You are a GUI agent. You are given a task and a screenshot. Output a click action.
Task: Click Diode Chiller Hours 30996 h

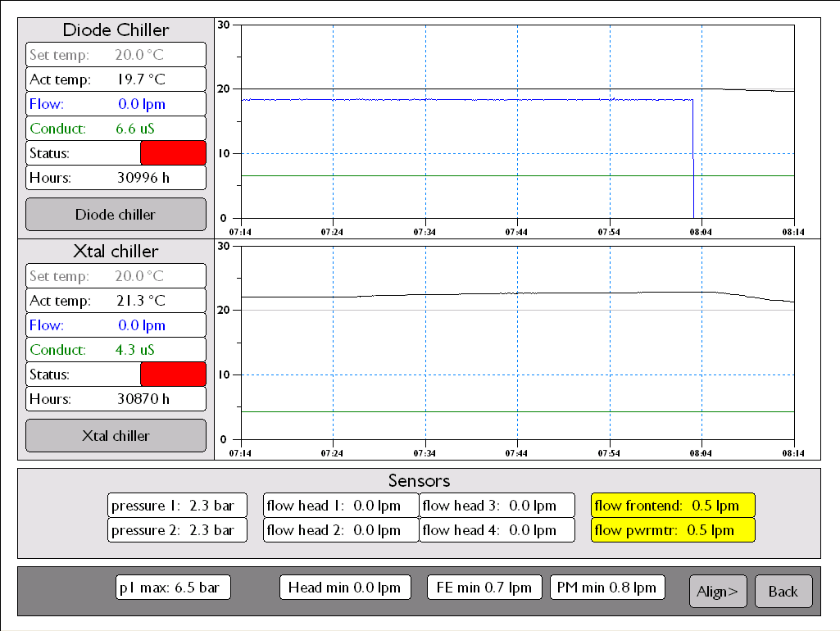pos(116,178)
